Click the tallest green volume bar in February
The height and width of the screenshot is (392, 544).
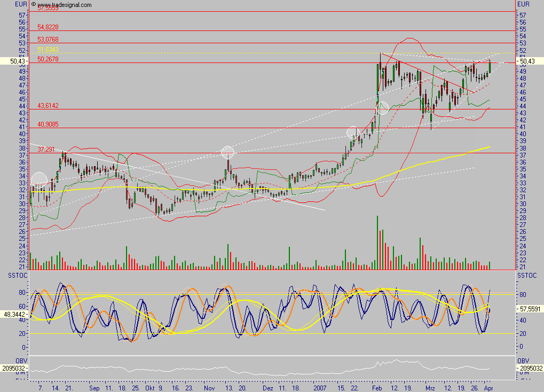[x=377, y=242]
